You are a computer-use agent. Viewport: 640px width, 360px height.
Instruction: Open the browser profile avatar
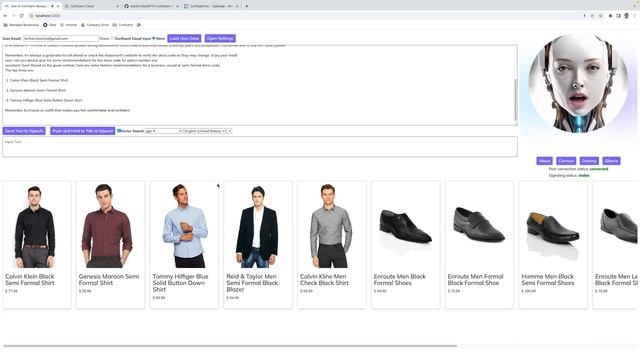[626, 16]
